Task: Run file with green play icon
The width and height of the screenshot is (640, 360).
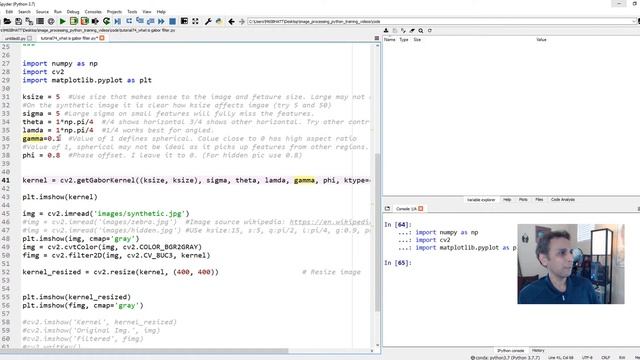Action: point(62,21)
